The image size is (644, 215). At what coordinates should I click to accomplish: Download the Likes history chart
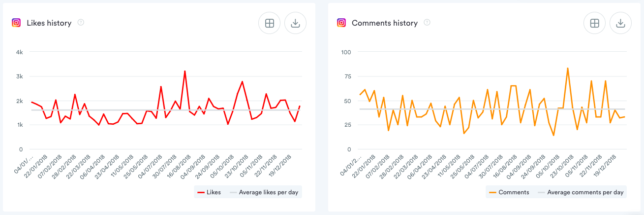click(x=296, y=23)
